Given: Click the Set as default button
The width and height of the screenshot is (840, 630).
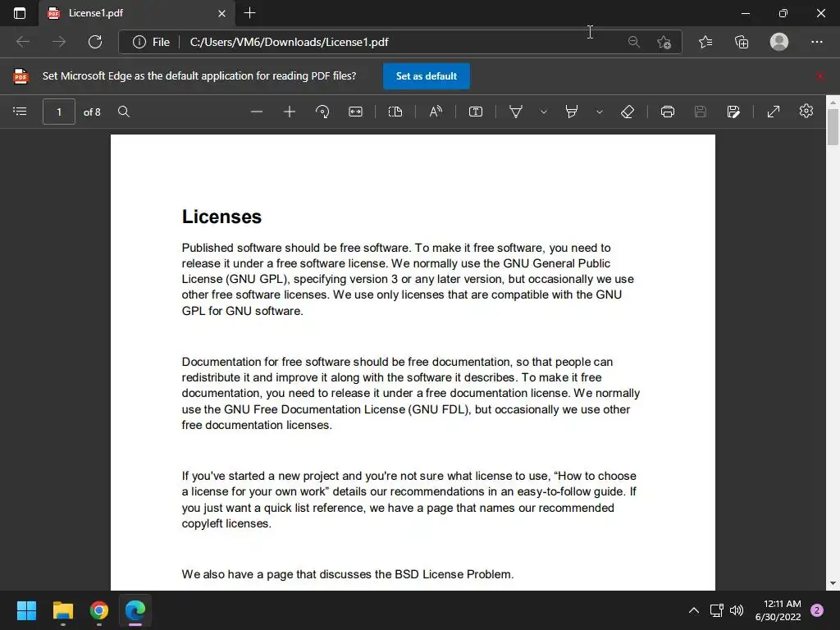Looking at the screenshot, I should click(427, 76).
